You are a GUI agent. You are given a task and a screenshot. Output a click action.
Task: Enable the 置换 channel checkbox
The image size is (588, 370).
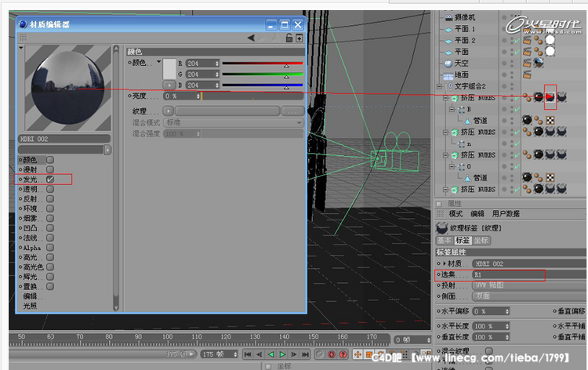pos(50,286)
